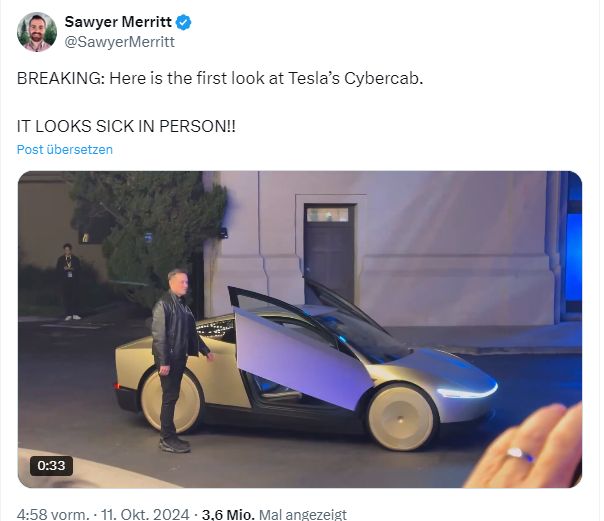Click the glowing headlight bar on the car

point(467,390)
